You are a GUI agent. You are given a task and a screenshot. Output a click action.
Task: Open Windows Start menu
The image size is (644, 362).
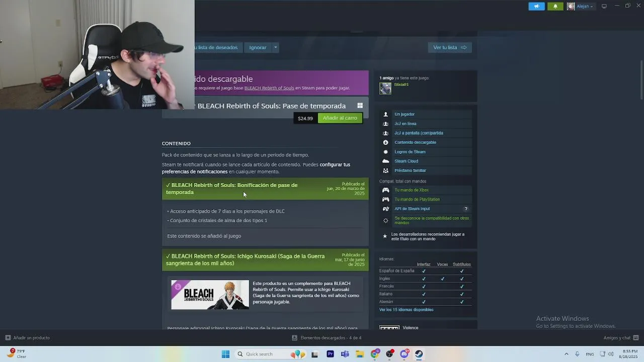point(225,354)
